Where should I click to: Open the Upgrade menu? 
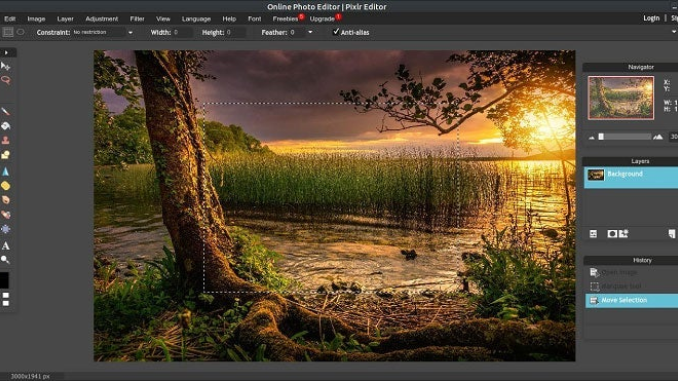[322, 19]
